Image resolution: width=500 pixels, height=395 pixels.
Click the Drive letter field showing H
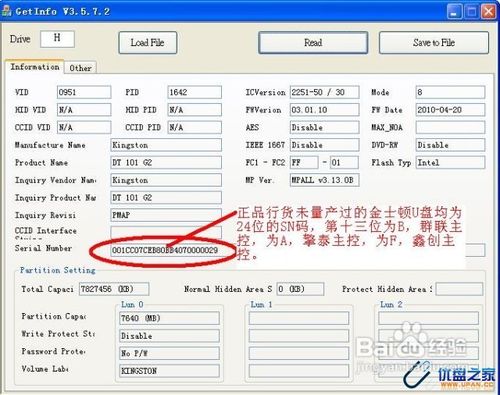pyautogui.click(x=57, y=39)
